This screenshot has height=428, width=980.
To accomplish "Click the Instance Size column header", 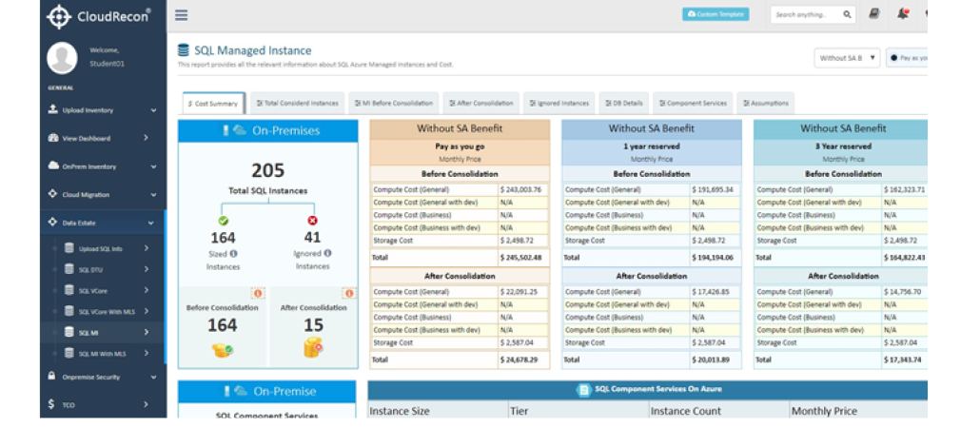I will (400, 411).
